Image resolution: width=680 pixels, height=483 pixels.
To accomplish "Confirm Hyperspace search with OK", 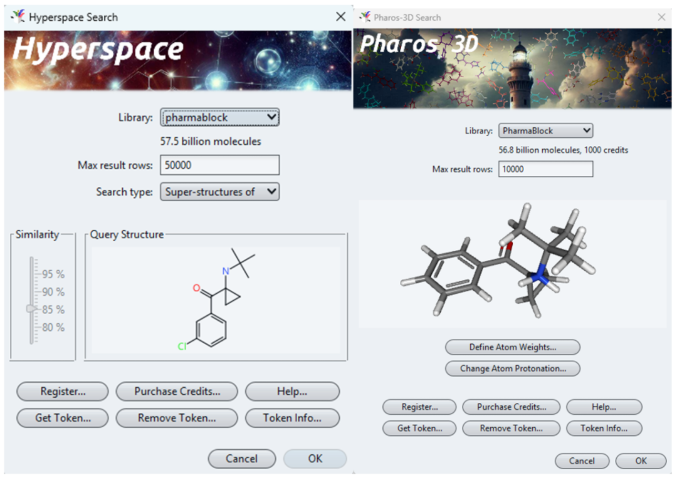I will tap(314, 458).
